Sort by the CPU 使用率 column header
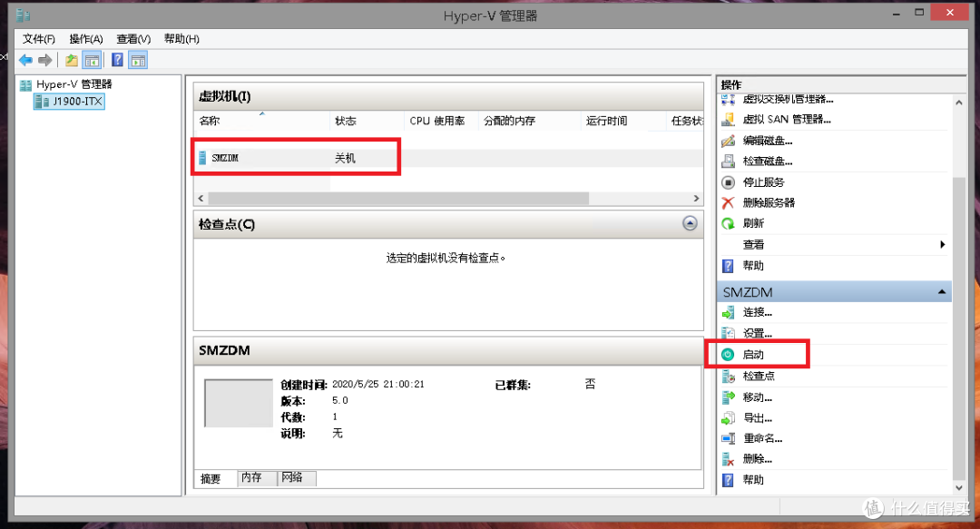This screenshot has height=529, width=980. pyautogui.click(x=441, y=121)
